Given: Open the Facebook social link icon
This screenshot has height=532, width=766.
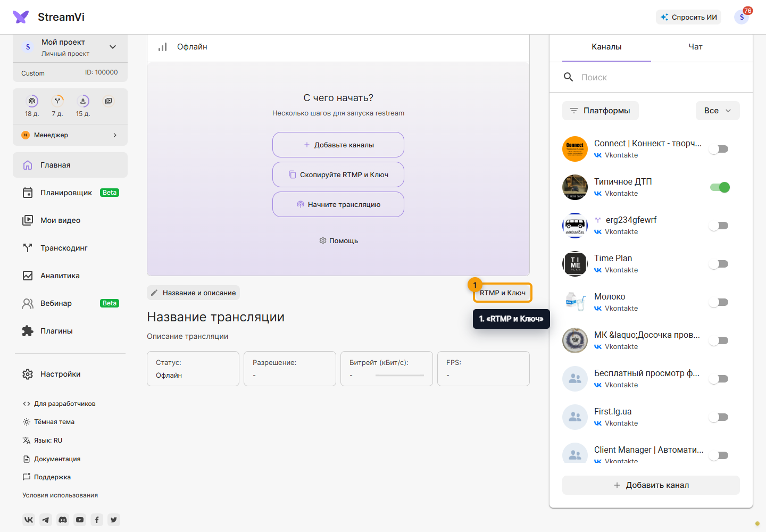Looking at the screenshot, I should (x=97, y=520).
